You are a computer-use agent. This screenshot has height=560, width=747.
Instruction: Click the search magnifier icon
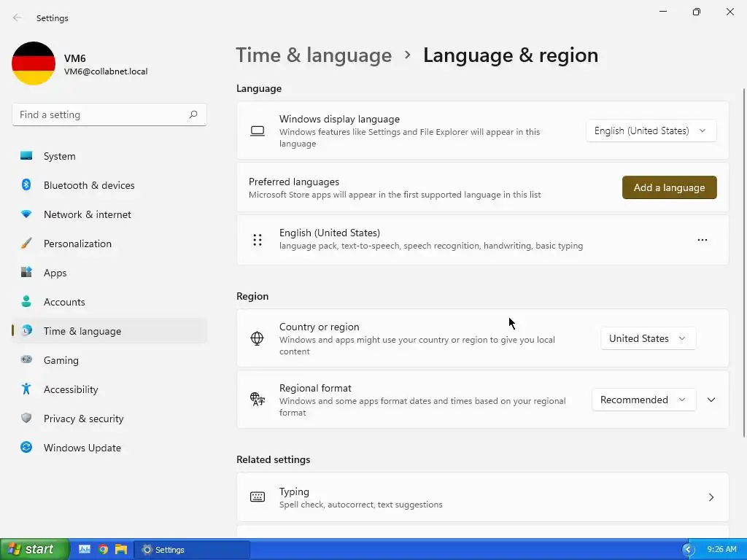pyautogui.click(x=193, y=114)
